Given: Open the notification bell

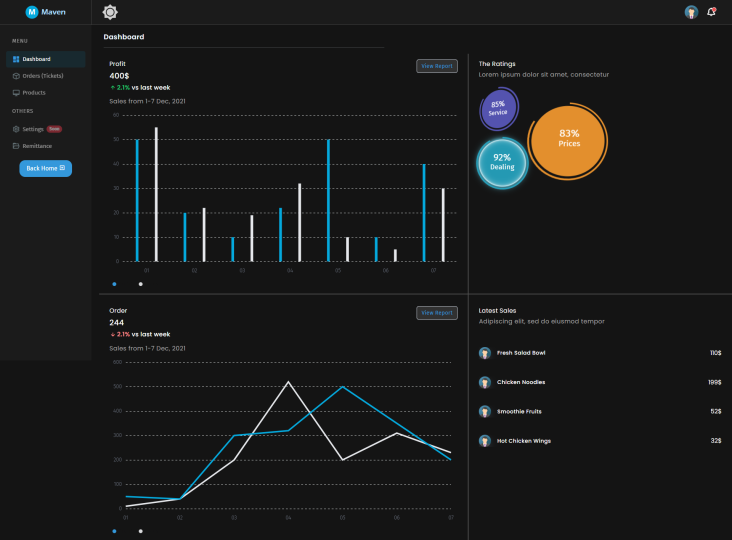Looking at the screenshot, I should click(x=711, y=12).
